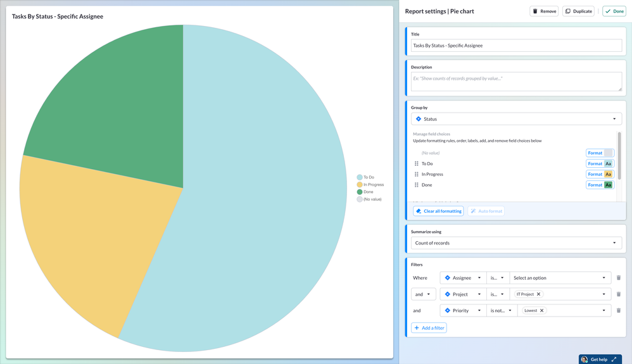
Task: Duplicate this pie chart report
Action: click(x=578, y=11)
